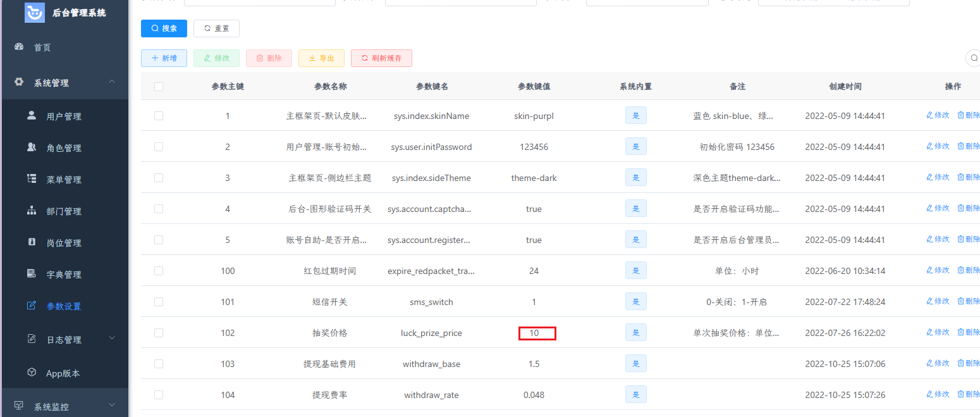Open 角色管理 page
The image size is (980, 417).
(64, 148)
